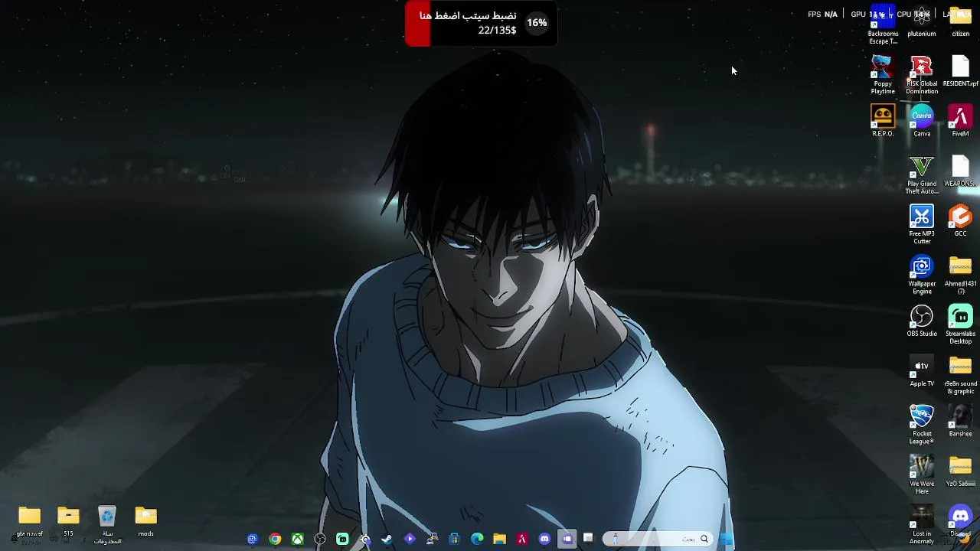Click the 22/135$ goal amount text

[497, 31]
